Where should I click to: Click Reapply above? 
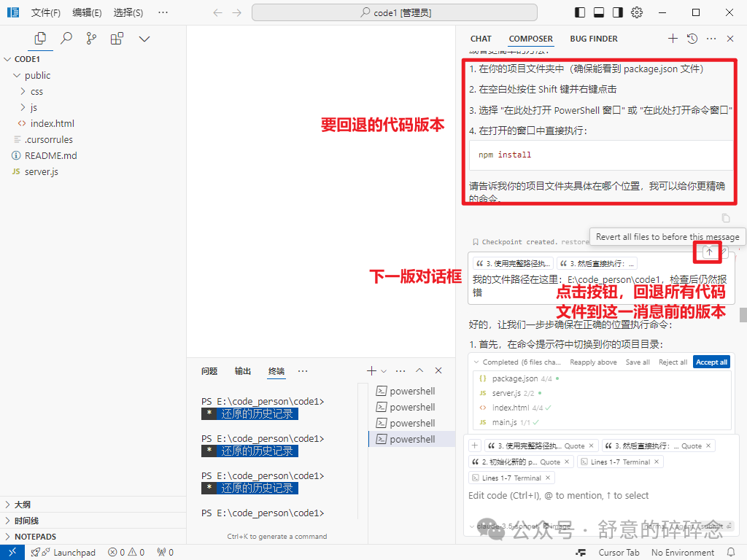(593, 362)
